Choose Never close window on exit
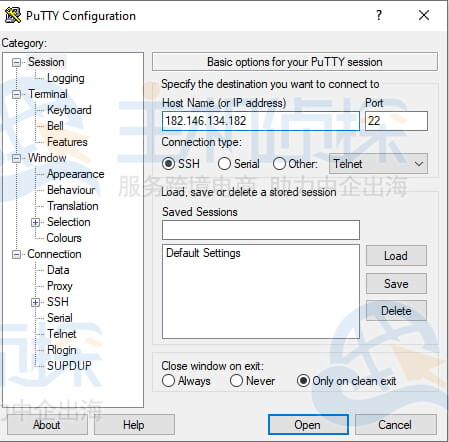The image size is (449, 442). pyautogui.click(x=236, y=380)
